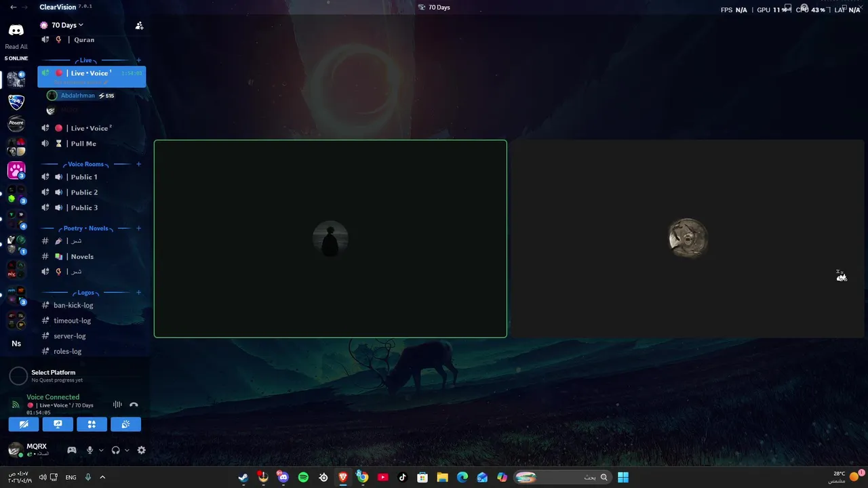Focus the left participant video tile
868x488 pixels.
click(x=330, y=239)
